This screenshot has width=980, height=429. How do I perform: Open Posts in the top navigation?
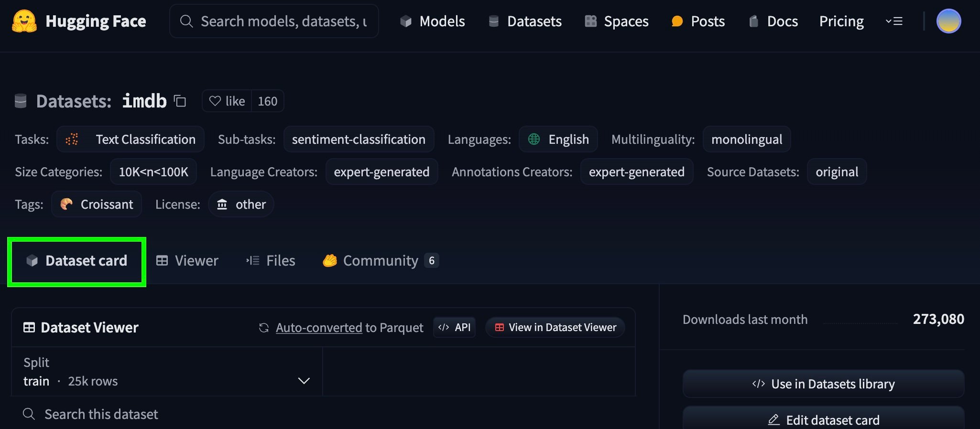[x=698, y=21]
